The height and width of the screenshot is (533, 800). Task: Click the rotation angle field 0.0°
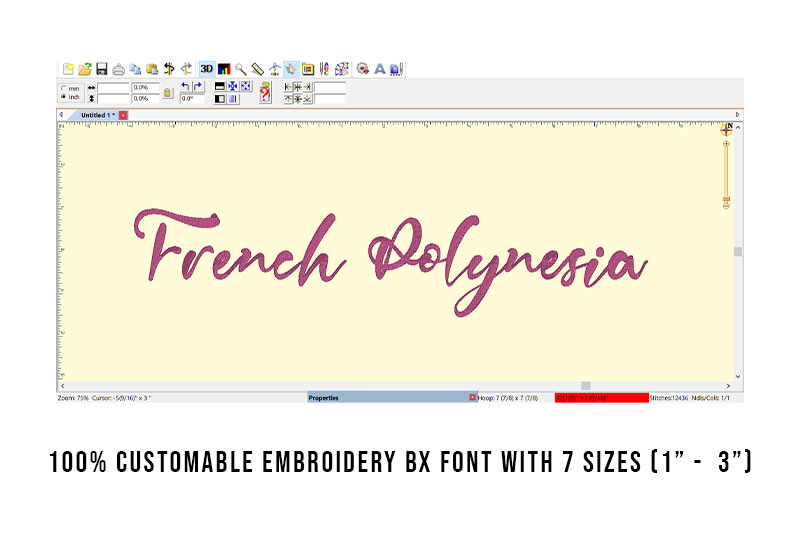tap(192, 98)
